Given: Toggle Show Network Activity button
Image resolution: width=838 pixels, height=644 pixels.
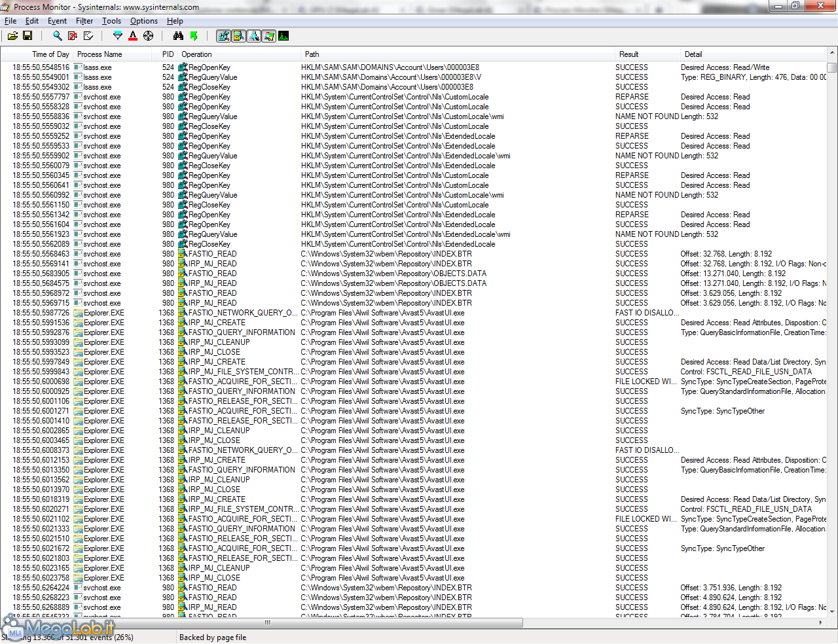Looking at the screenshot, I should coord(253,36).
